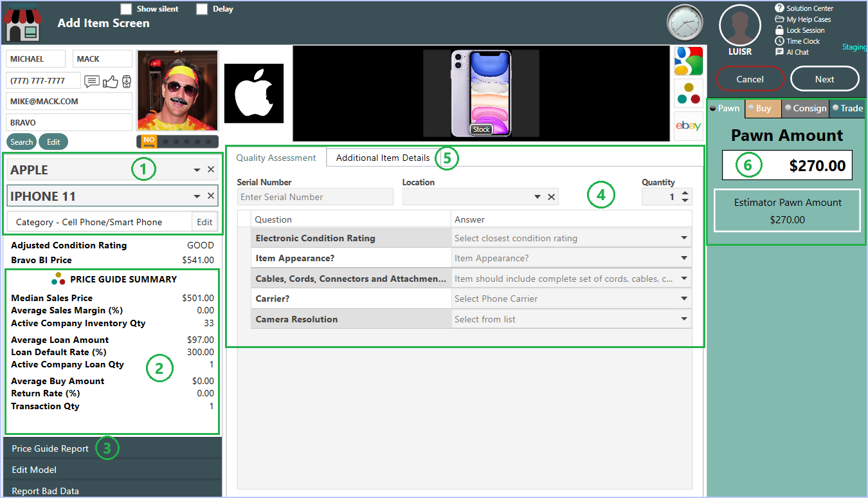This screenshot has width=868, height=498.
Task: Click the phone download icon
Action: (x=127, y=81)
